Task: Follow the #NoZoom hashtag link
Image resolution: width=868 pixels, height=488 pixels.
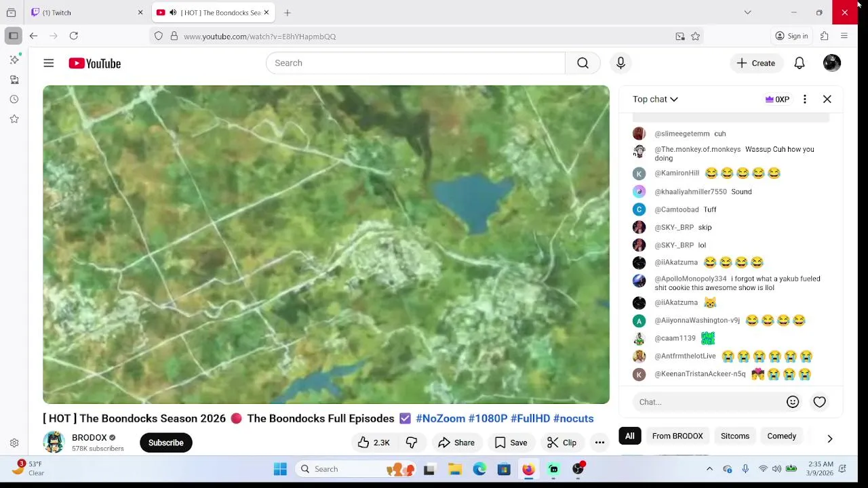Action: point(440,418)
